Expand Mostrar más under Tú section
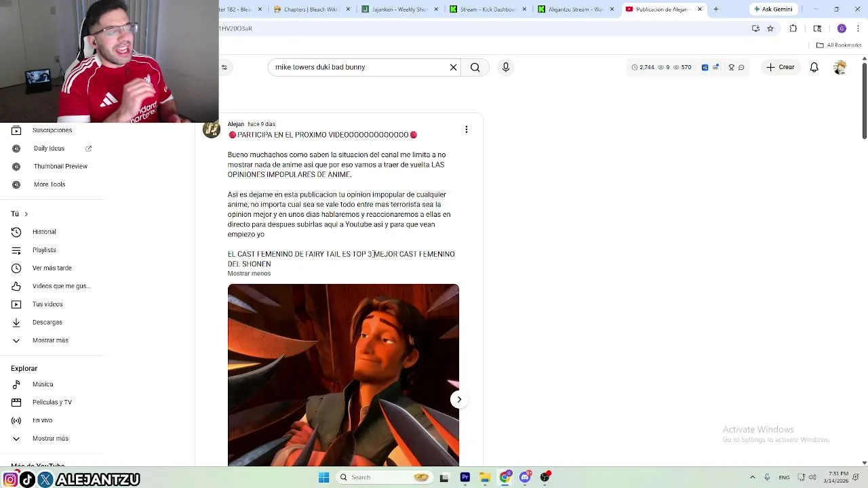868x488 pixels. coord(52,340)
